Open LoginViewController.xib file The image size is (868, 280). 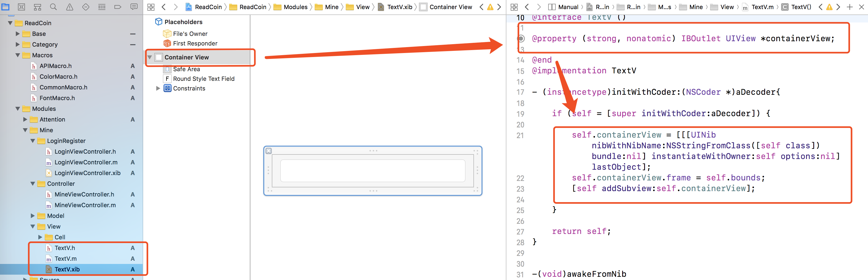tap(87, 173)
